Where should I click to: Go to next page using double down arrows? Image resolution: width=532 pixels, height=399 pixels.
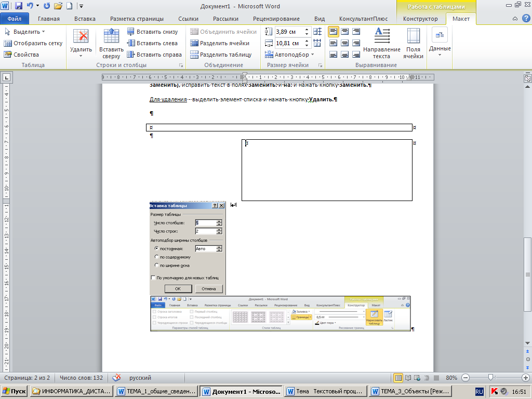tap(528, 367)
